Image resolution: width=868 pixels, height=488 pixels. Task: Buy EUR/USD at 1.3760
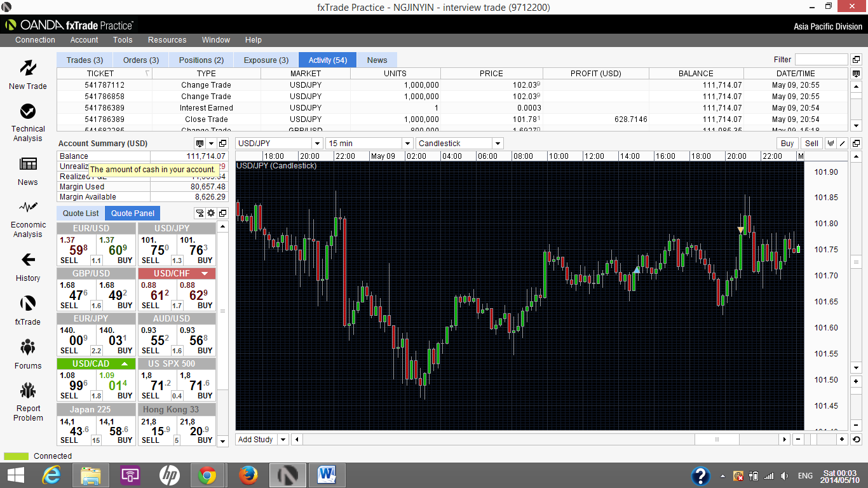tap(116, 250)
